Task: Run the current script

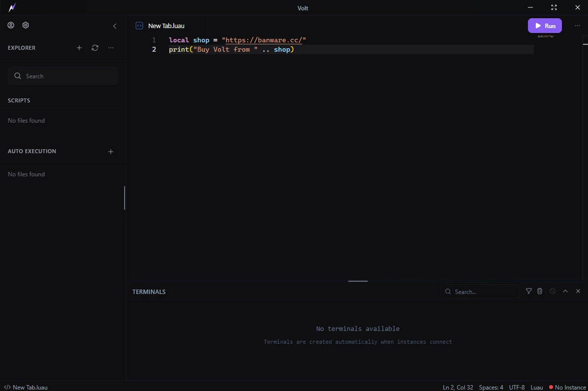Action: pyautogui.click(x=545, y=26)
